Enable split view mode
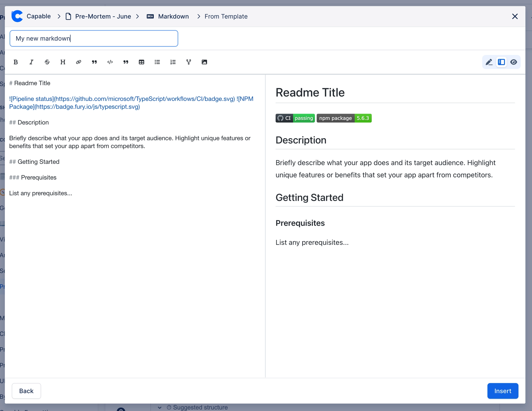 point(501,62)
